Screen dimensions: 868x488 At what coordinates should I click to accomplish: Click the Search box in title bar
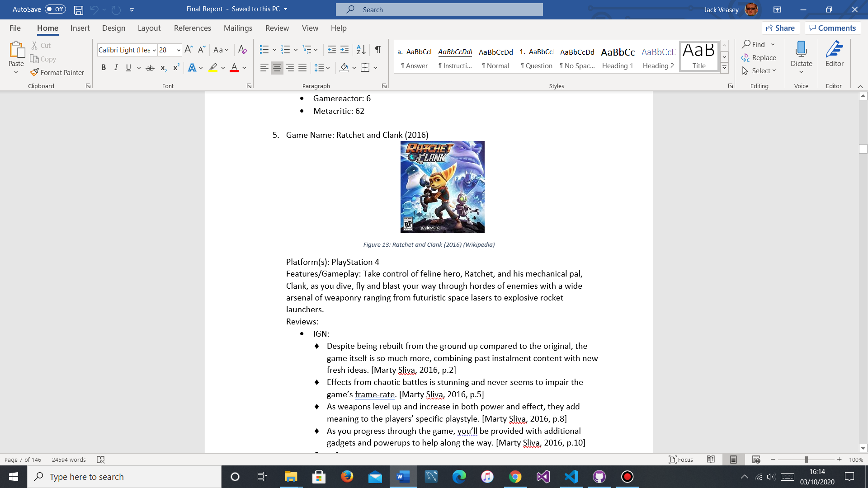(x=439, y=9)
